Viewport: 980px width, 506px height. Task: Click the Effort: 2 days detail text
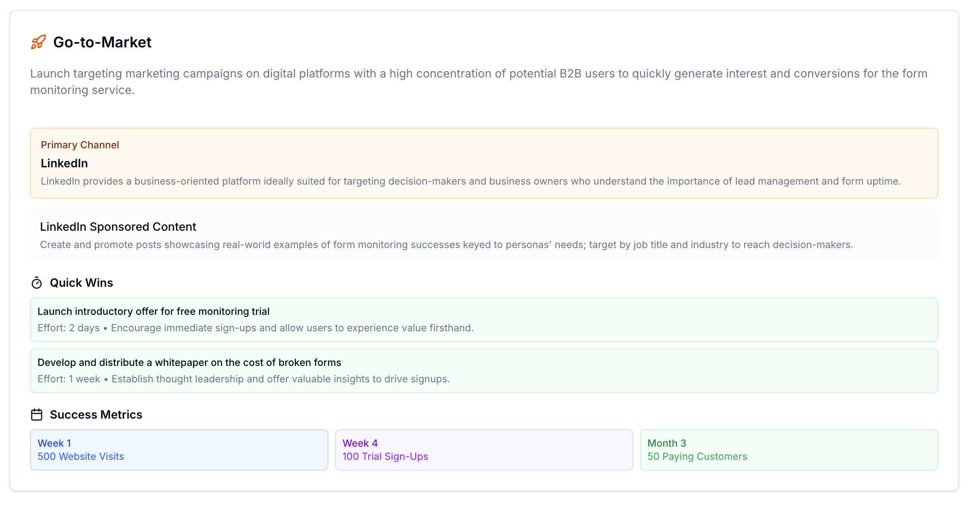(68, 328)
